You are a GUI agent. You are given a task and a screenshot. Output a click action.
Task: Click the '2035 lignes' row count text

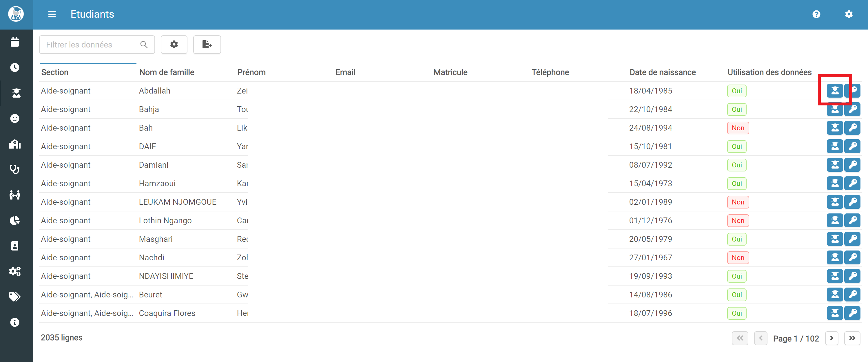pyautogui.click(x=62, y=337)
